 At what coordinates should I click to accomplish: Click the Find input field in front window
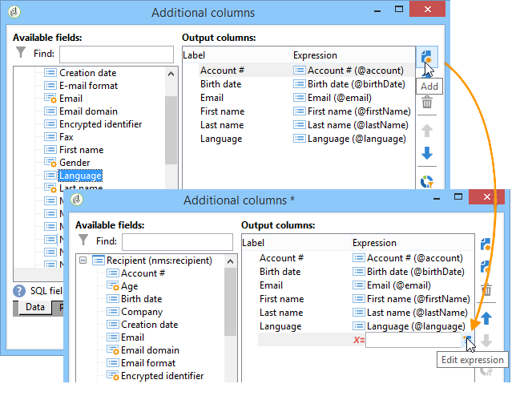(x=177, y=242)
